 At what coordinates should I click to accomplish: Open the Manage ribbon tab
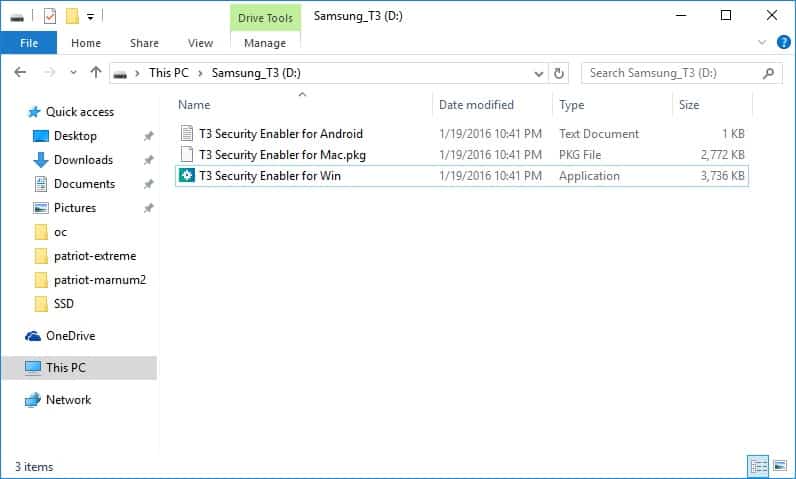[x=265, y=43]
